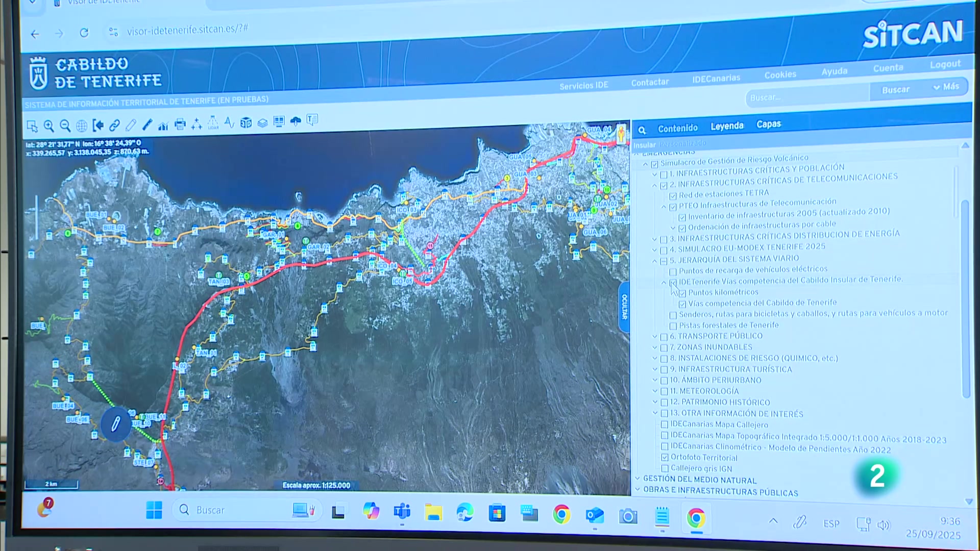Activate the 3D view tool
980x551 pixels.
[246, 123]
